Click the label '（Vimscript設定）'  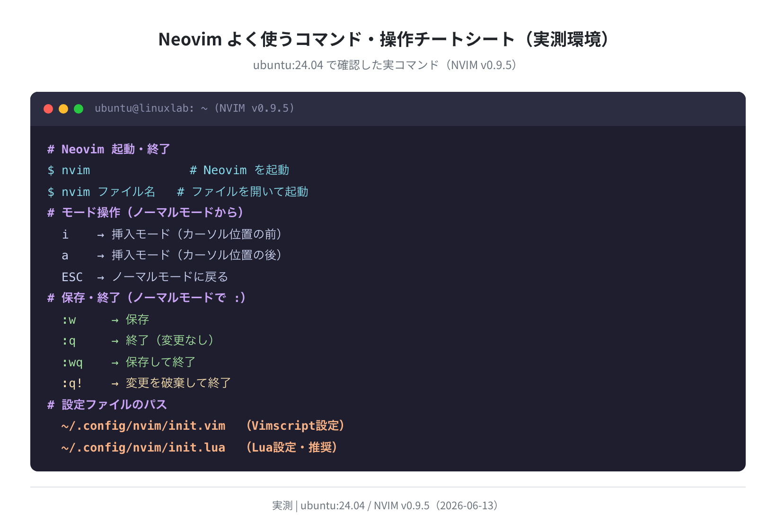click(x=295, y=426)
